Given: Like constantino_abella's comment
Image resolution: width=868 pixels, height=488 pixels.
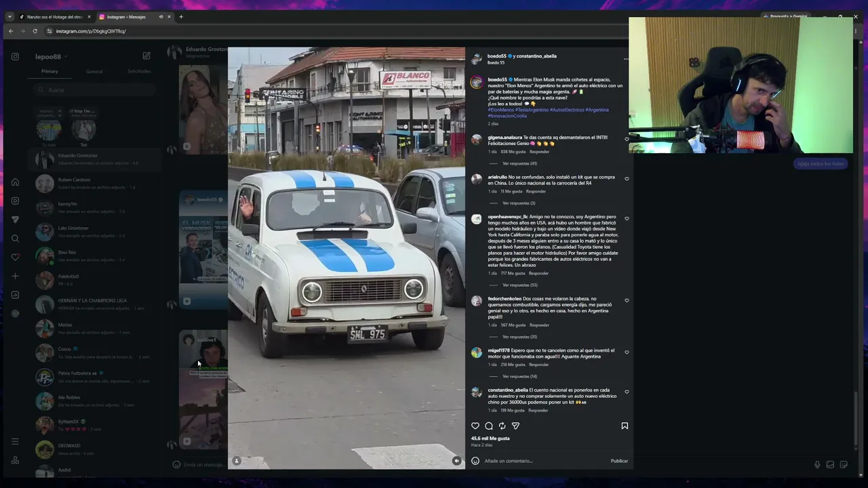Looking at the screenshot, I should pyautogui.click(x=627, y=392).
